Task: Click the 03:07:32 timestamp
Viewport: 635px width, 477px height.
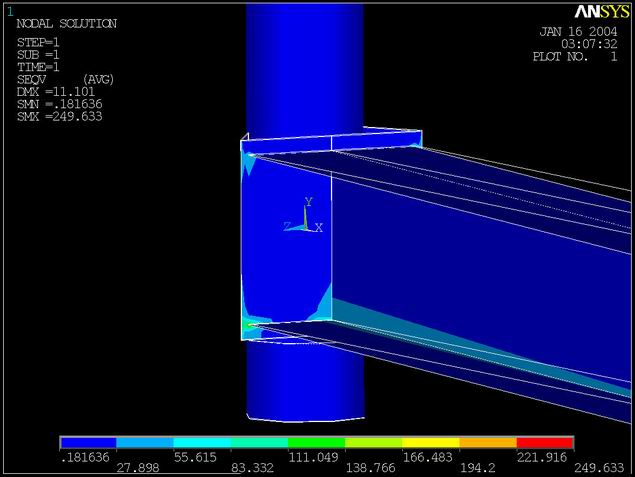Action: (589, 44)
